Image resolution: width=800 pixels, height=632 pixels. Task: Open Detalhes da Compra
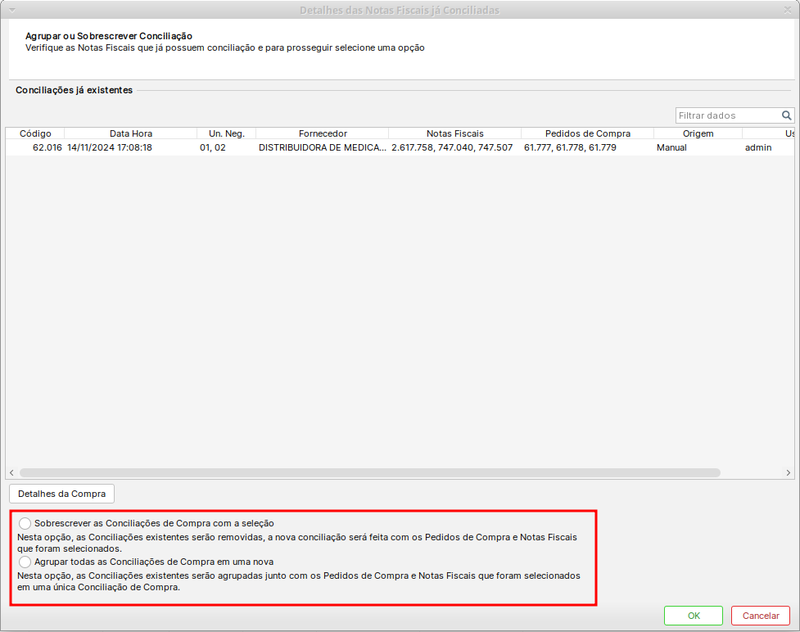(x=62, y=493)
